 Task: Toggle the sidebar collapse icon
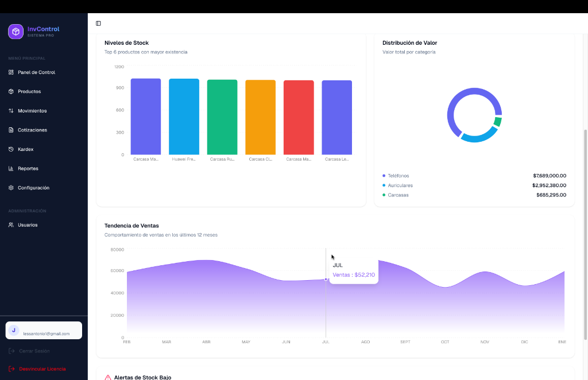(x=98, y=24)
